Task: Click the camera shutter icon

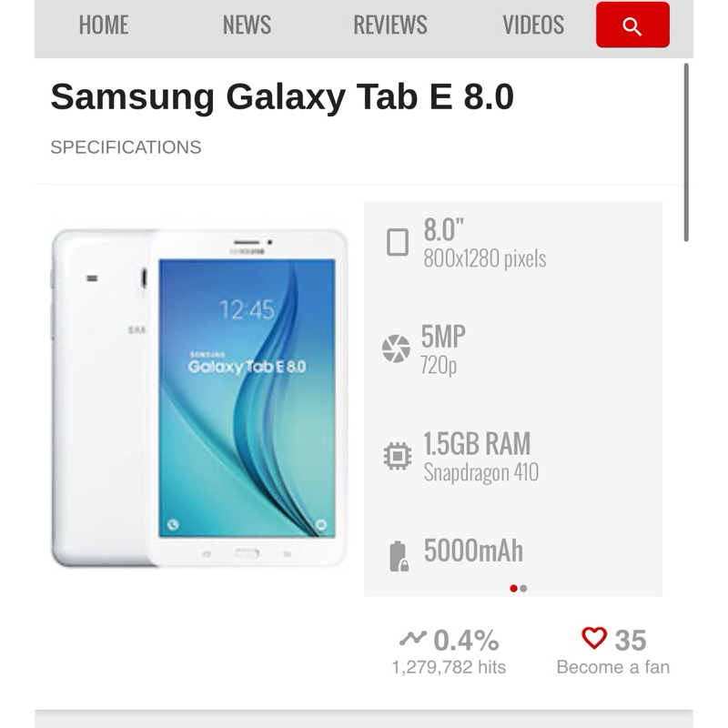Action: coord(396,349)
